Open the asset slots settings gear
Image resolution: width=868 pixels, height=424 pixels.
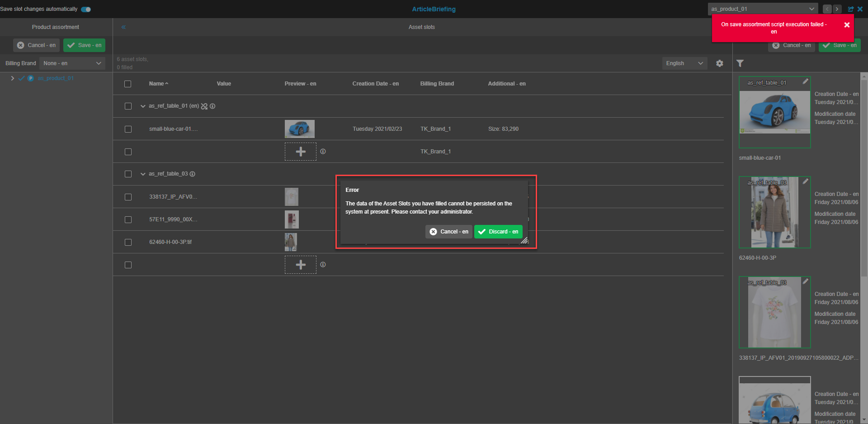[x=719, y=63]
